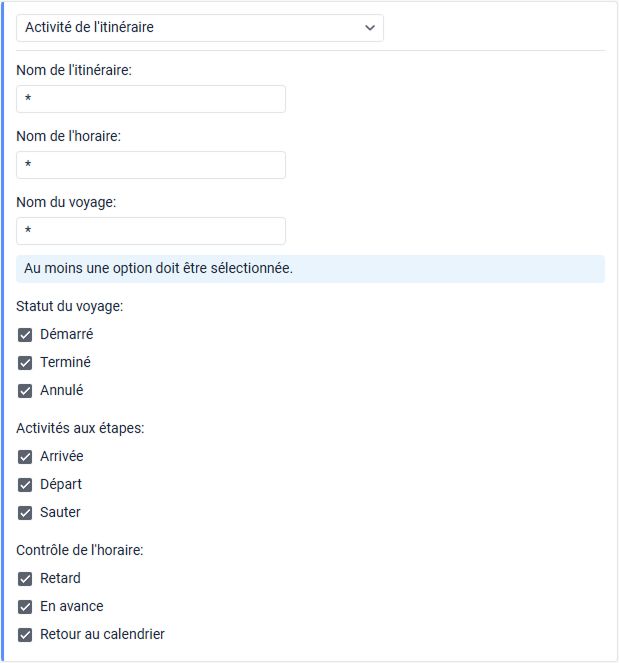Click the Démarré label text

click(66, 335)
